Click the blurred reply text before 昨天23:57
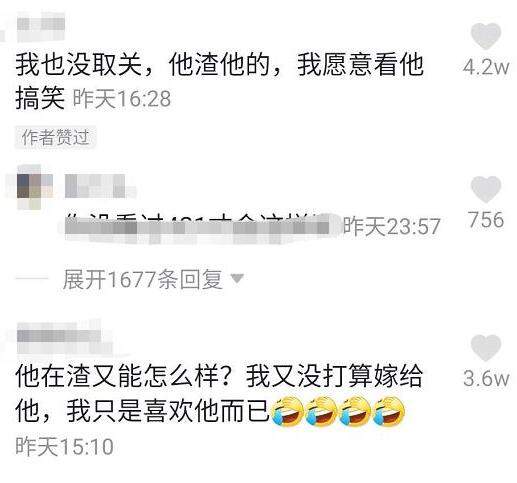Image resolution: width=517 pixels, height=483 pixels. (x=198, y=227)
